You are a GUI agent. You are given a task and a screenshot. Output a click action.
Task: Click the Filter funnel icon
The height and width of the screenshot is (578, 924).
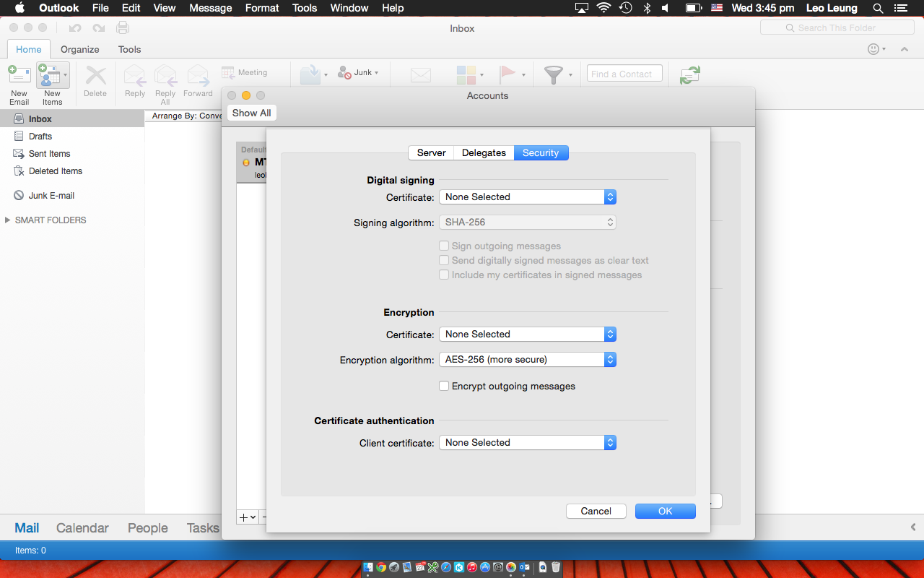pos(554,74)
